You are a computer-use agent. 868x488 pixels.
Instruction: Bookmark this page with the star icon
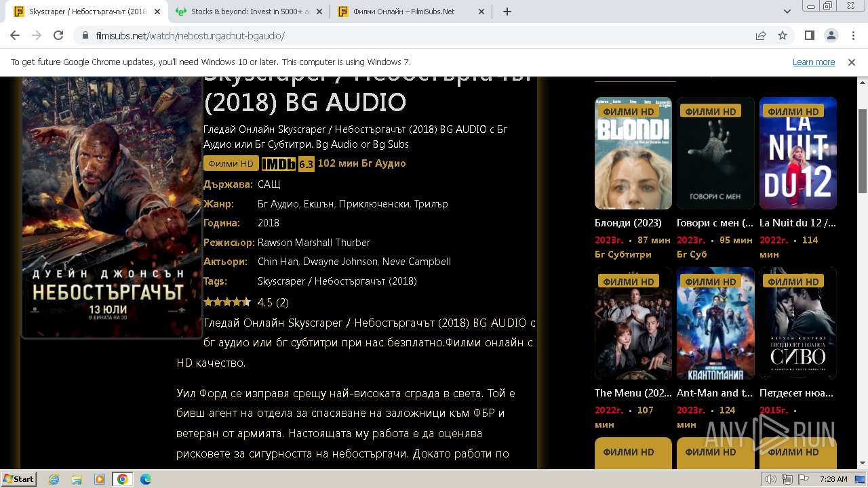click(783, 35)
